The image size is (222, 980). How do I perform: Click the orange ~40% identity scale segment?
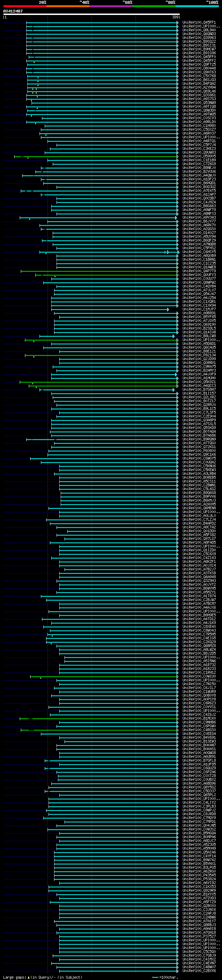(68, 6)
